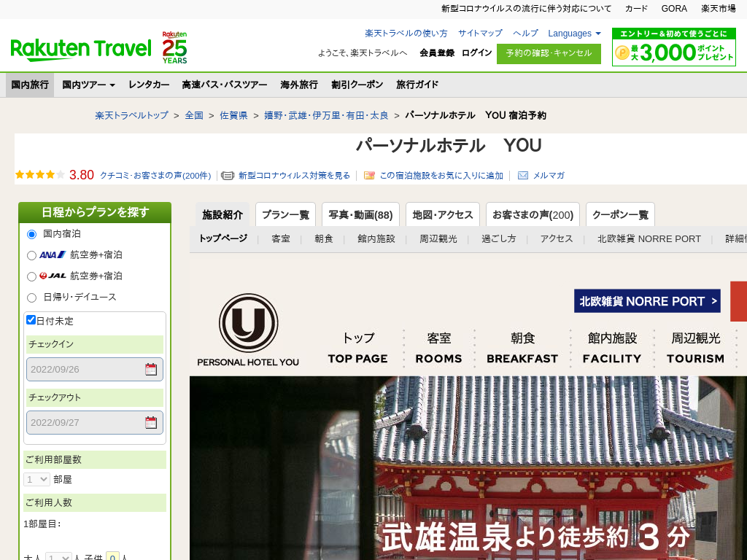Click 館内施設 FACILITY hotel menu item
This screenshot has width=747, height=560.
[612, 348]
